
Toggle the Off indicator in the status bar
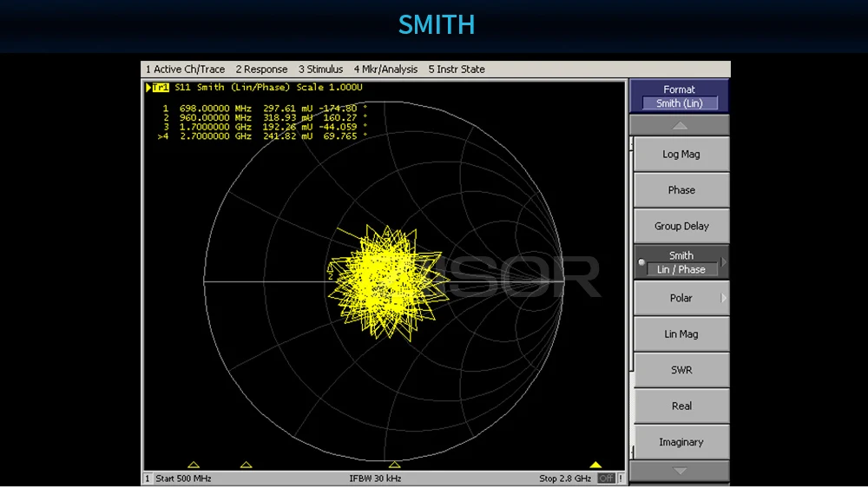tap(606, 479)
